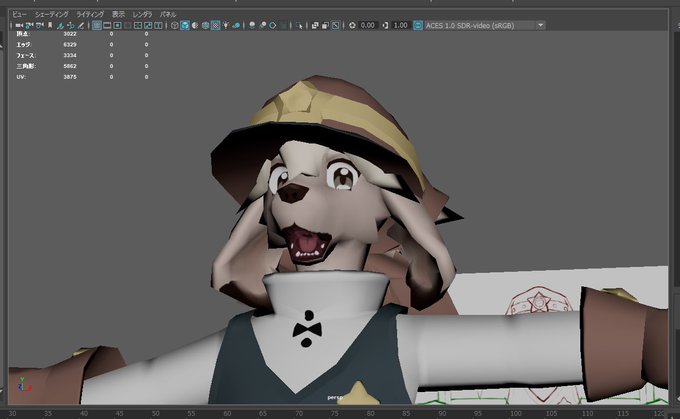Click the Lock Camera icon
The height and width of the screenshot is (419, 680).
(29, 26)
